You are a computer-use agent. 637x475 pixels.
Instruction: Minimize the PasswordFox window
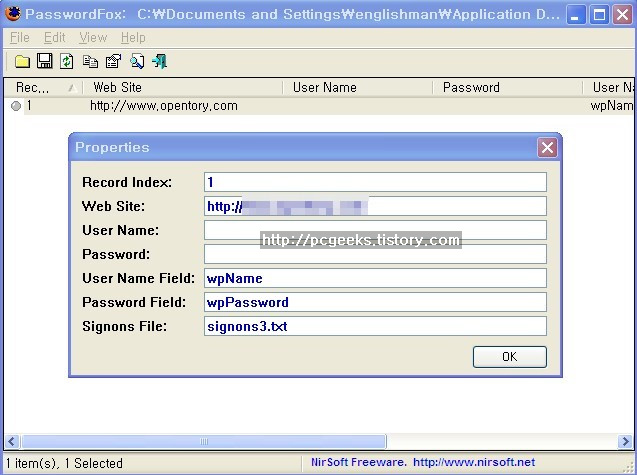point(575,15)
